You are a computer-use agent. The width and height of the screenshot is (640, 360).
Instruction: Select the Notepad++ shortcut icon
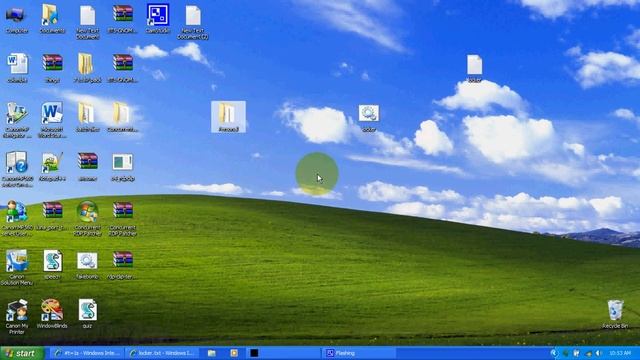coord(52,167)
